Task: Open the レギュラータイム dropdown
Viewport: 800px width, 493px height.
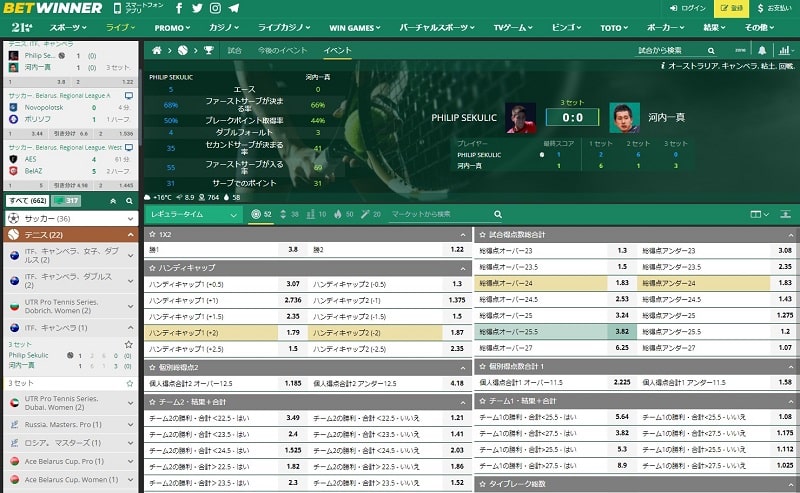Action: coord(193,214)
